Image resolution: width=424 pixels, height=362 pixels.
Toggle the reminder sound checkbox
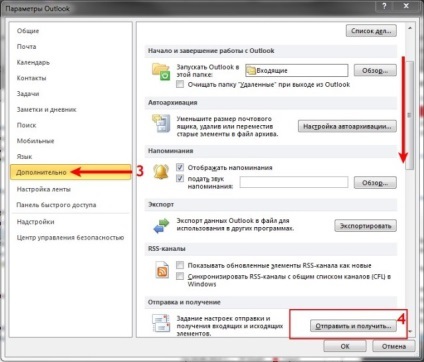(180, 179)
